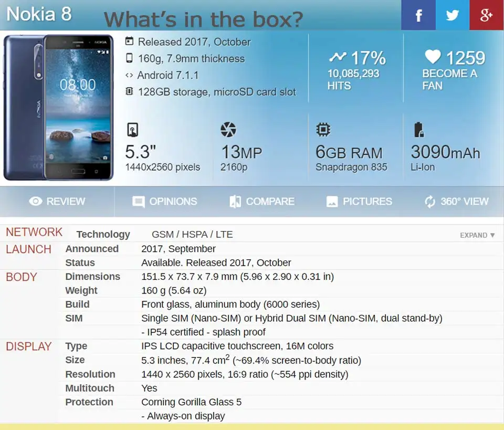Click the GSM / HSPA / LTE value
The height and width of the screenshot is (430, 504).
click(x=192, y=234)
